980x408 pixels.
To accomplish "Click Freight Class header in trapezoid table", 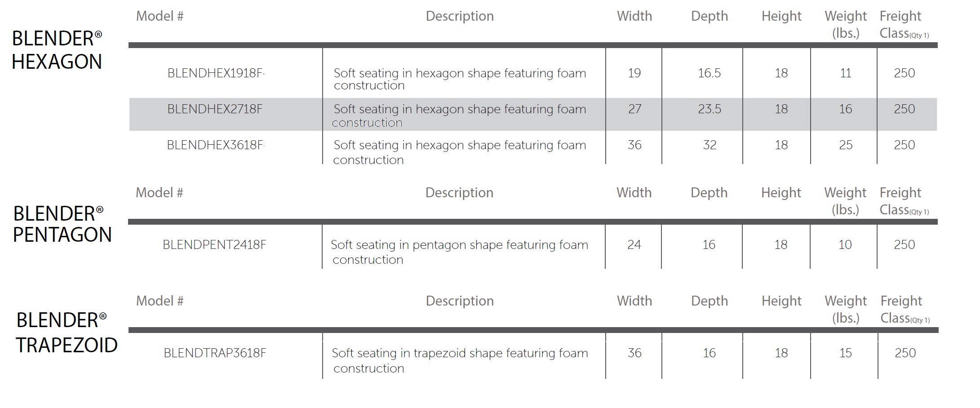I will (905, 309).
